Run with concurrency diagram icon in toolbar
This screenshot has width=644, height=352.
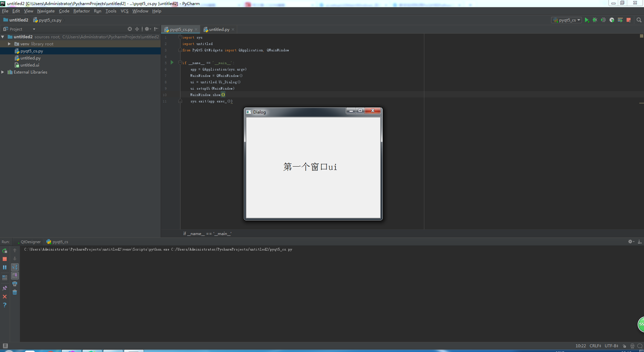[x=620, y=20]
